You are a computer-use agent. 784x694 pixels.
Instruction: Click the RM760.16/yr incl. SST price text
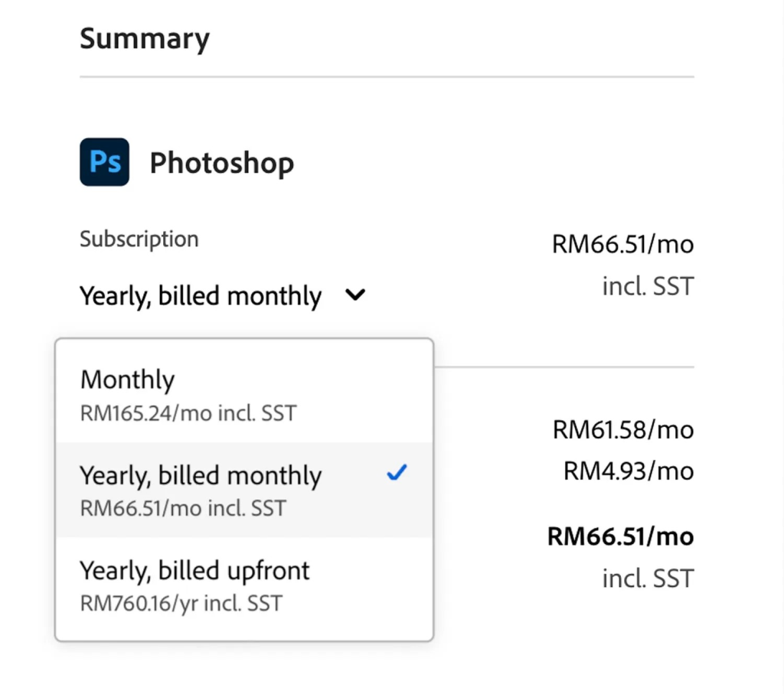coord(181,603)
